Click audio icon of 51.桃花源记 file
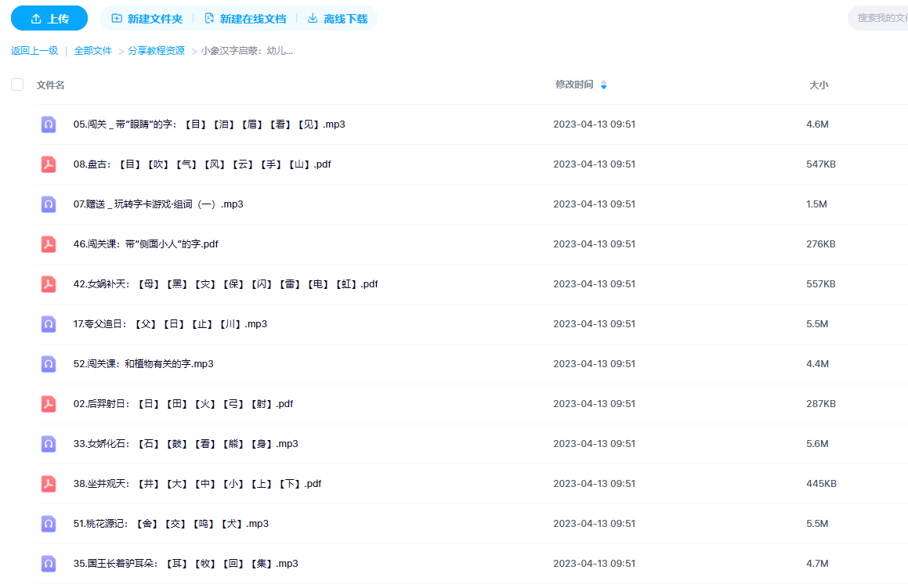Screen dimensions: 908x588 pos(49,524)
